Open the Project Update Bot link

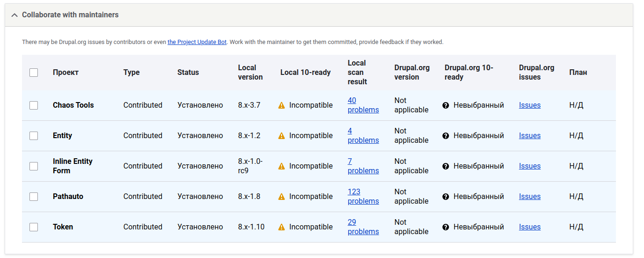coord(197,42)
